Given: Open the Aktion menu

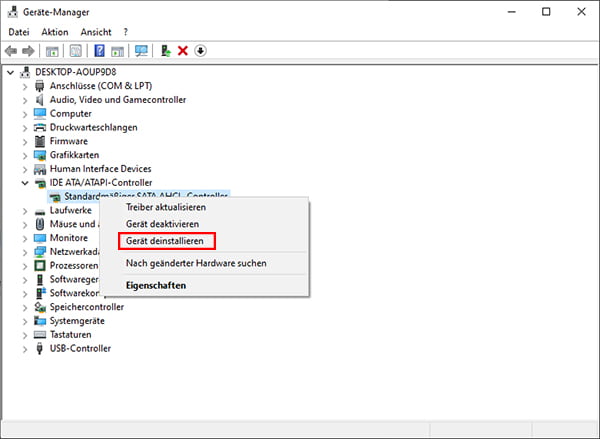Looking at the screenshot, I should pos(55,32).
